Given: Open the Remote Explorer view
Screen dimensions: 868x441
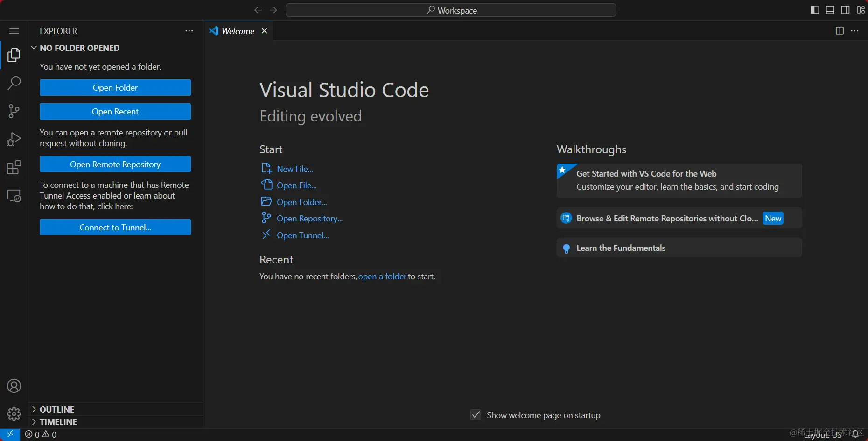Looking at the screenshot, I should pos(14,195).
